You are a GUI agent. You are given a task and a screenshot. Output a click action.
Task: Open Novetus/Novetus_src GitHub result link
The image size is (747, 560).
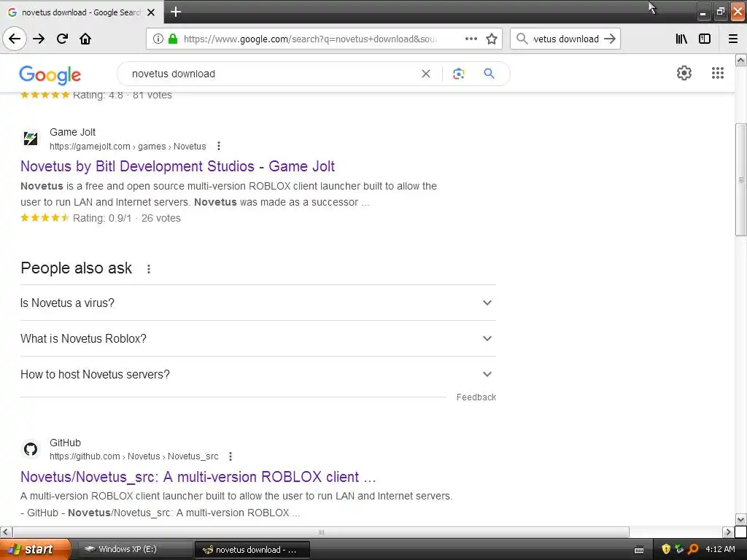[198, 477]
